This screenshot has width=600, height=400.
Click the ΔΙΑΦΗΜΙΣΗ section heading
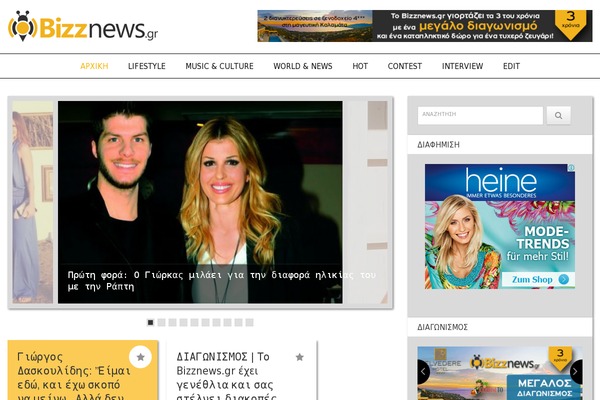tap(439, 145)
